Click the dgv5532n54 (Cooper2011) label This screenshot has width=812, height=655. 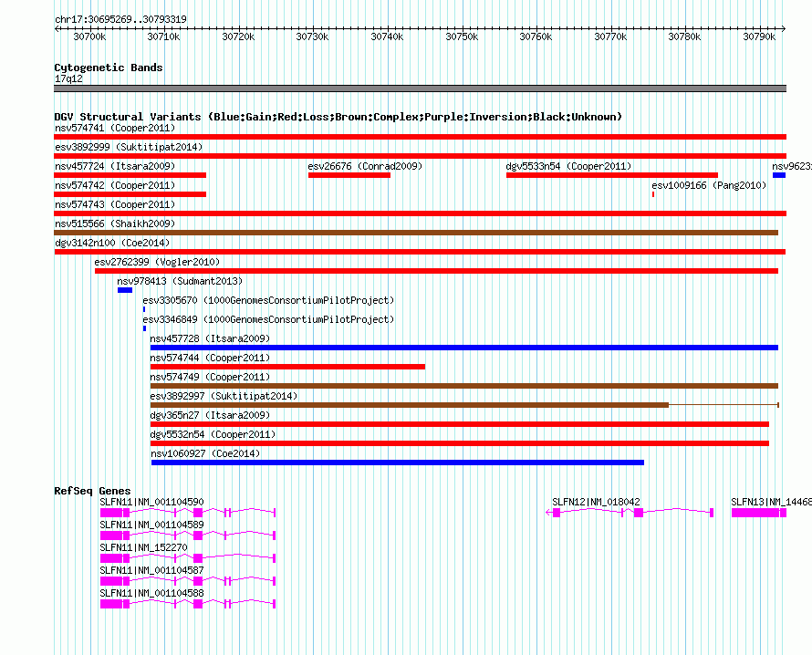[213, 434]
